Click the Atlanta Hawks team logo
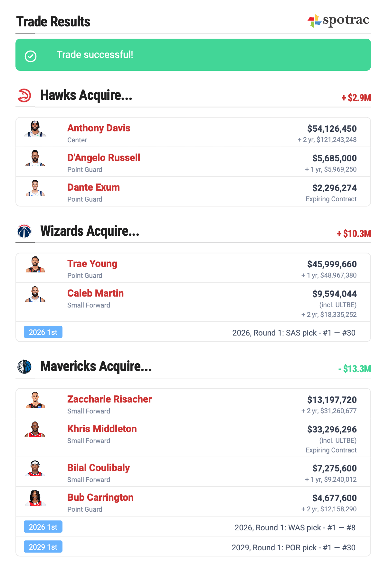This screenshot has height=588, width=380. (24, 95)
